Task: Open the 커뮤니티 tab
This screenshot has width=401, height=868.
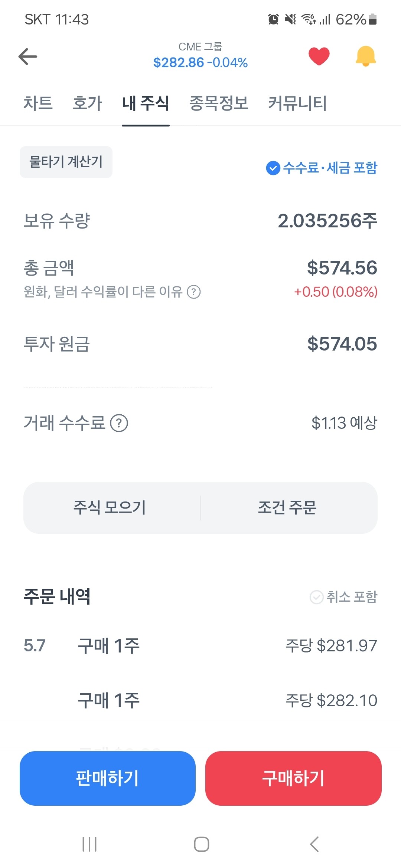Action: click(297, 103)
